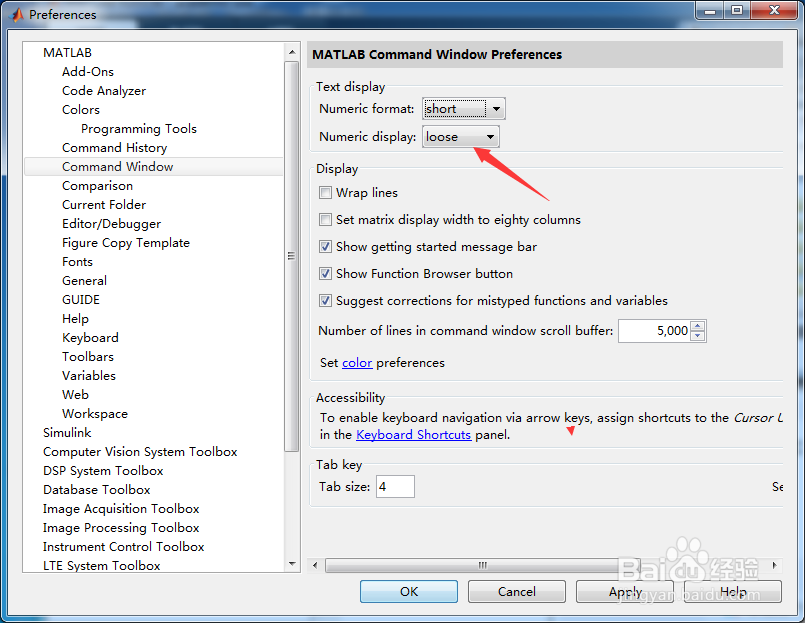Open Programming Tools under Colors
Screen dimensions: 805x623
click(139, 129)
